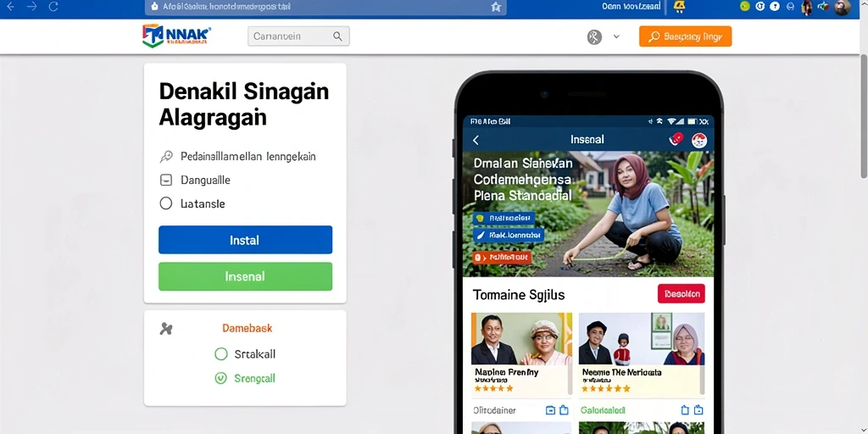The width and height of the screenshot is (868, 434).
Task: Tap the calendar icon at Galoricaled row's end
Action: click(698, 410)
